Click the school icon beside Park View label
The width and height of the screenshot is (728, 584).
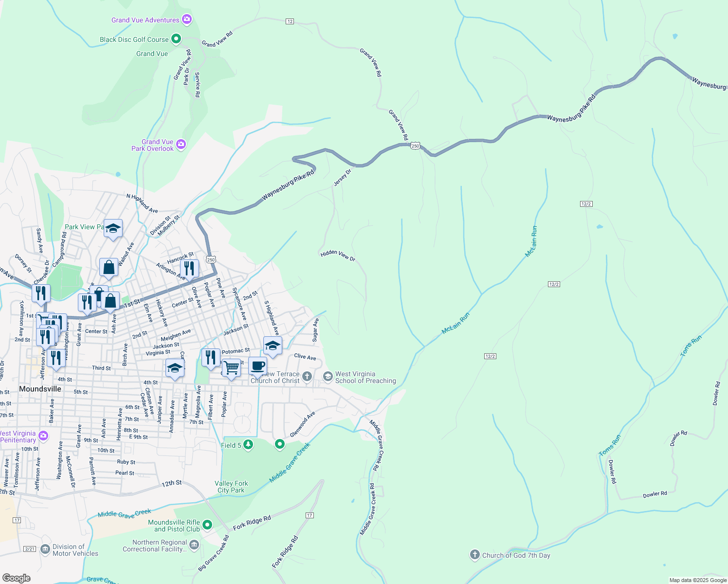coord(113,229)
